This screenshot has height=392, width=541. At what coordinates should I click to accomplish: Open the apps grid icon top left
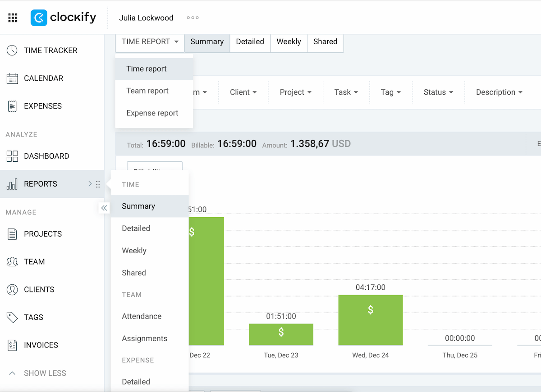13,18
